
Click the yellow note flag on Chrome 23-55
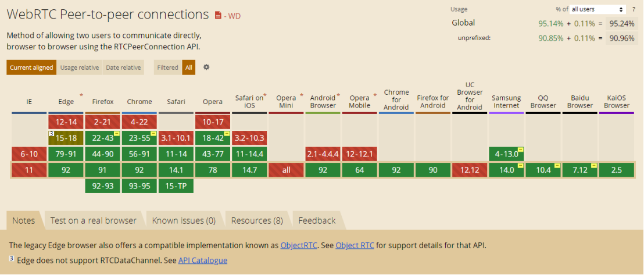click(153, 134)
